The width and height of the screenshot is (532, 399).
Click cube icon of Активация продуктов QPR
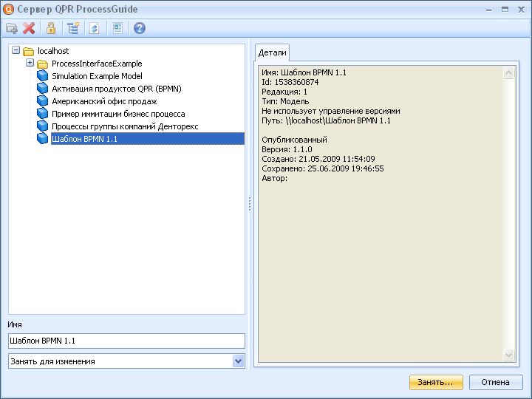42,88
